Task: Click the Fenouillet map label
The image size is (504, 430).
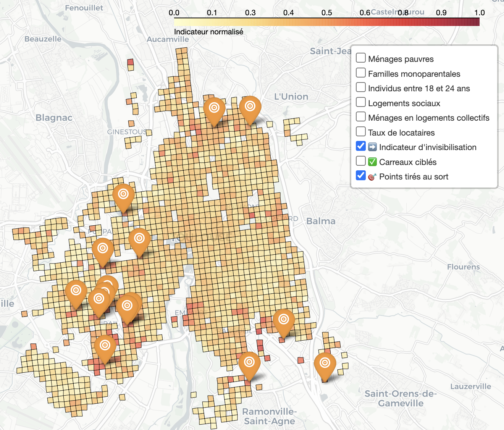Action: point(84,8)
